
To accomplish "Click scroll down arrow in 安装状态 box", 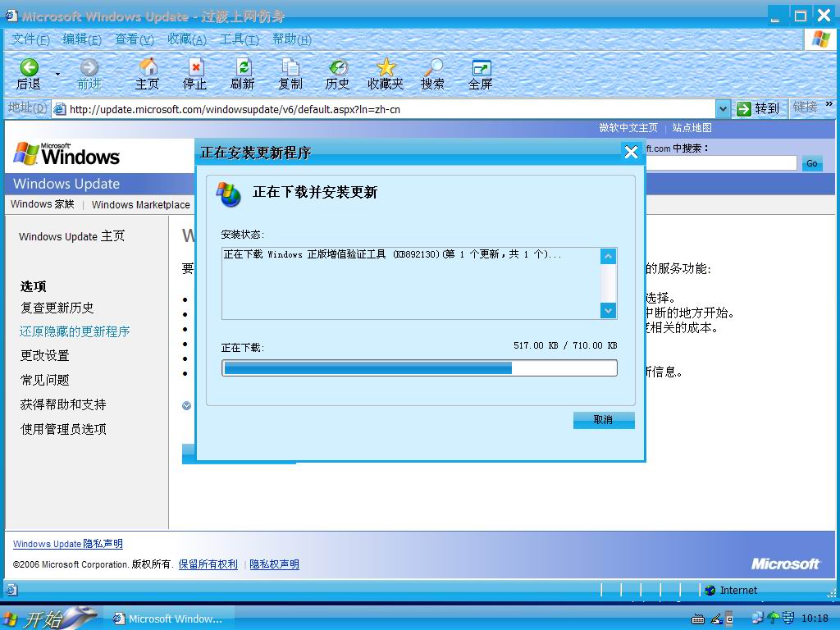I will pos(608,310).
